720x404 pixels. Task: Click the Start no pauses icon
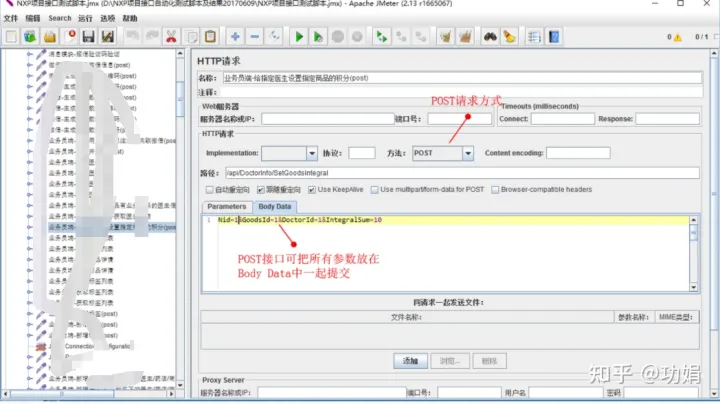(318, 37)
